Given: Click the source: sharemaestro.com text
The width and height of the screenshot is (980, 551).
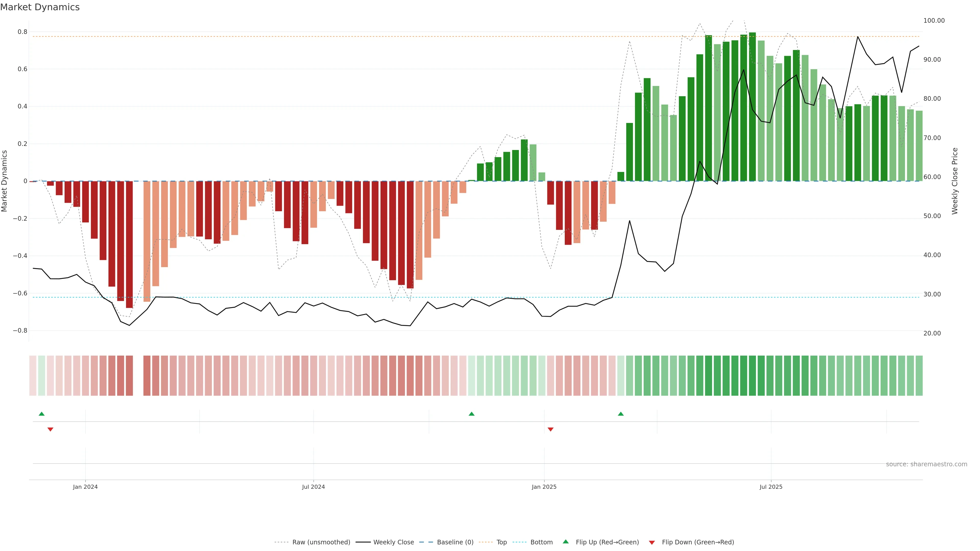Looking at the screenshot, I should tap(926, 464).
